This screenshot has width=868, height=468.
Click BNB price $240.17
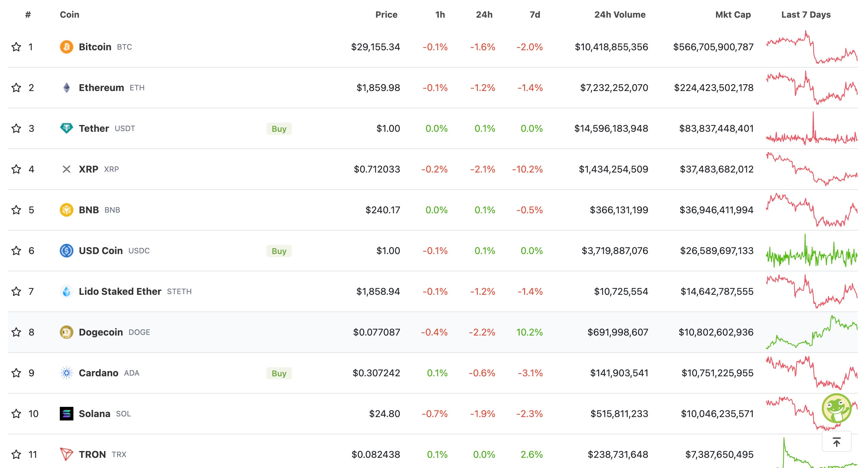click(383, 210)
